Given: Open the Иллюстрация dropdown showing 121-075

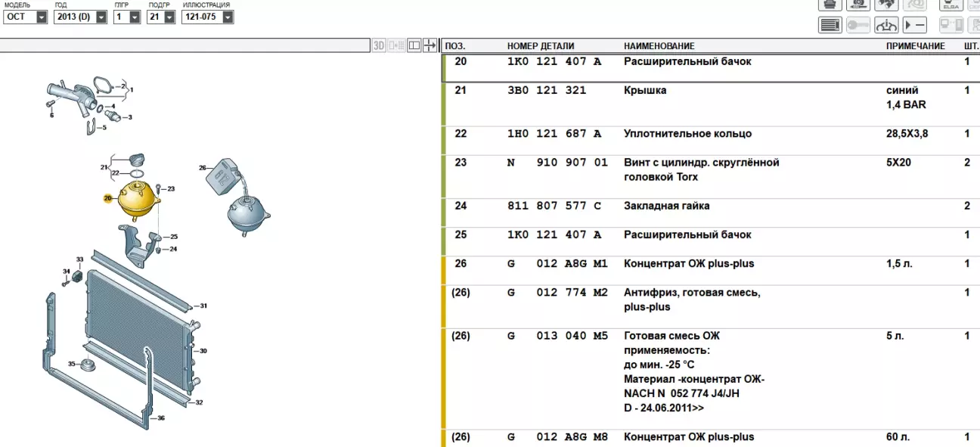Looking at the screenshot, I should [x=207, y=17].
